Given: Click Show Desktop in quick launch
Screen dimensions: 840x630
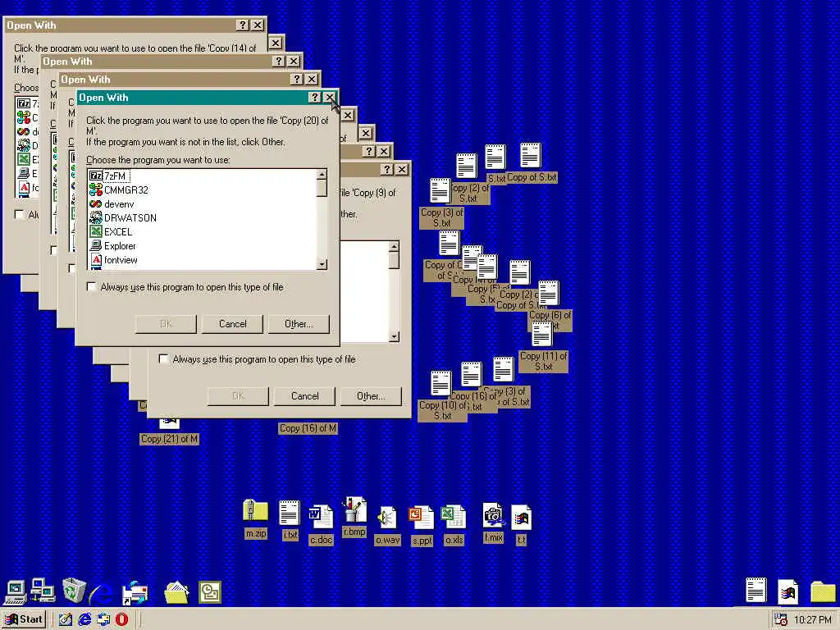Looking at the screenshot, I should point(66,619).
